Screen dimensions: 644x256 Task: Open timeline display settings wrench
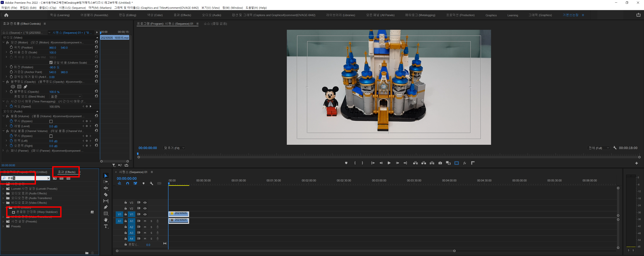[x=151, y=184]
